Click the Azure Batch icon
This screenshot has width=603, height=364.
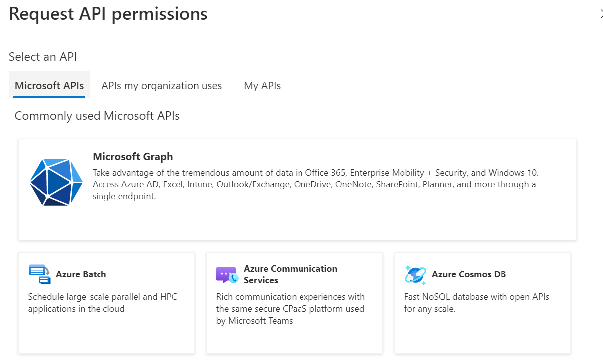point(40,274)
